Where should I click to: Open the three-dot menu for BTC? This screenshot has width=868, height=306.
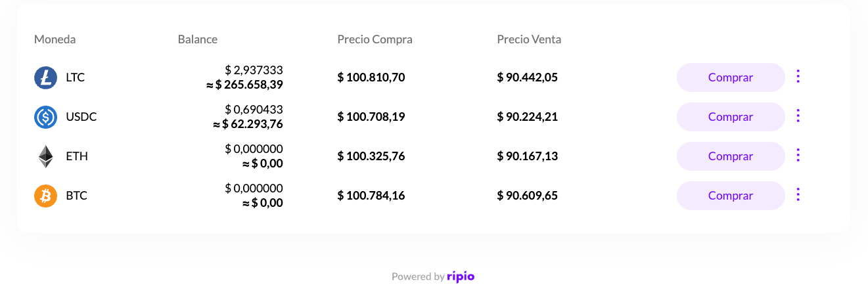(x=798, y=195)
